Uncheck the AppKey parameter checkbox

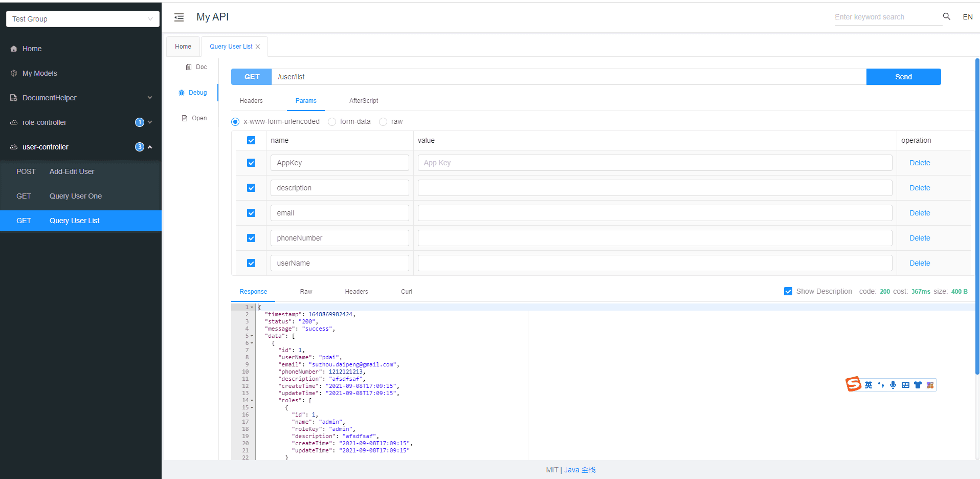(251, 163)
